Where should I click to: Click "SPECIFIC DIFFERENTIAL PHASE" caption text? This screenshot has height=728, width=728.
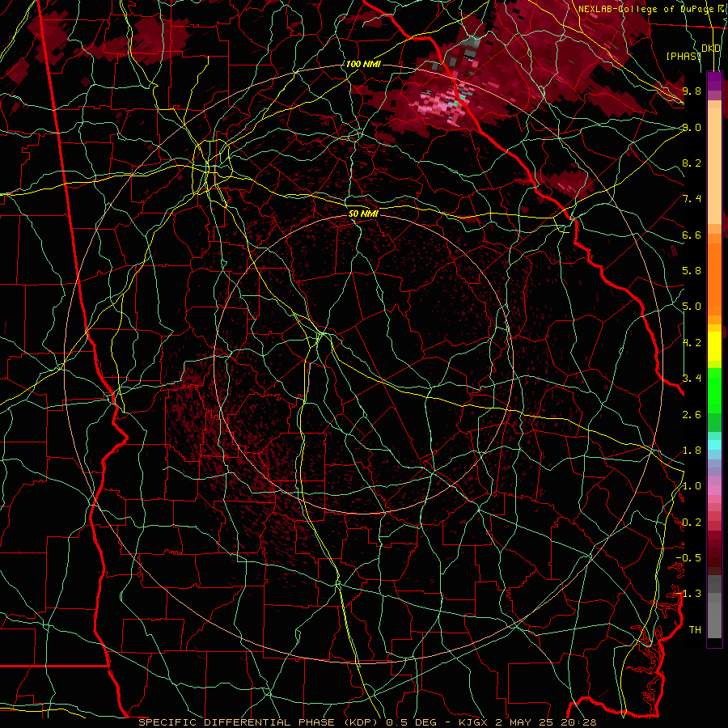[x=236, y=722]
